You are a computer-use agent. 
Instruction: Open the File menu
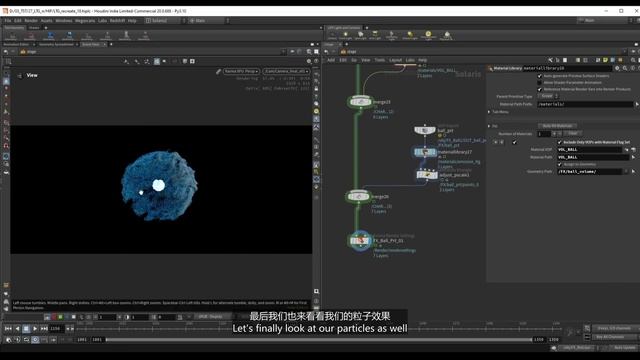click(x=8, y=20)
